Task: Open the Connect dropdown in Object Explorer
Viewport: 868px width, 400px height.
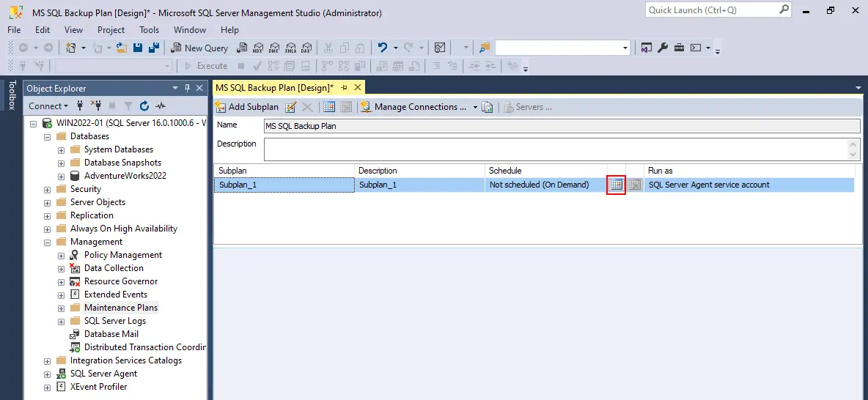Action: 48,105
